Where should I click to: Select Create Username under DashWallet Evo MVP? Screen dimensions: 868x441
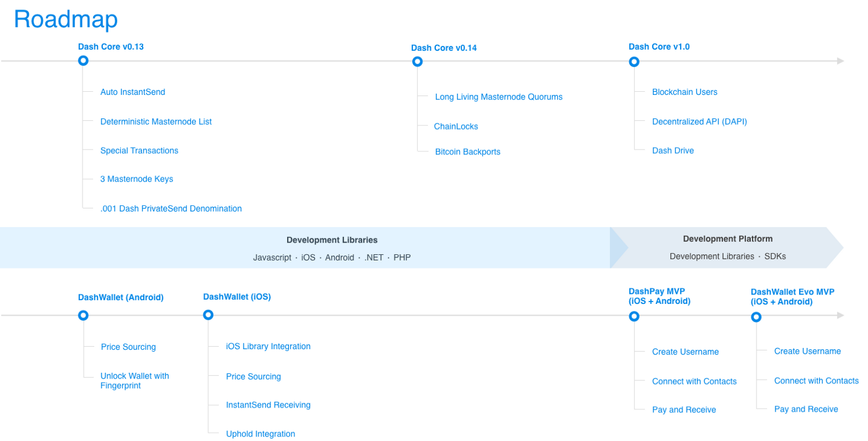click(x=808, y=352)
